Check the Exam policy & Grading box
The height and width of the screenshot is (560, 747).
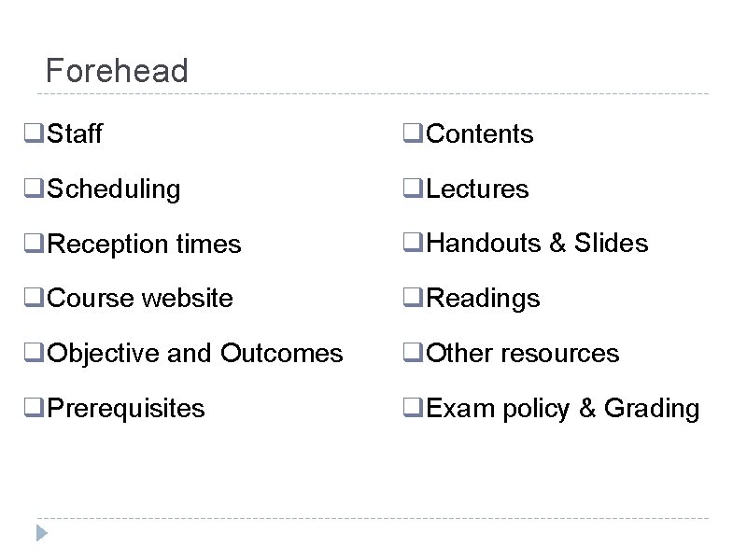(413, 408)
